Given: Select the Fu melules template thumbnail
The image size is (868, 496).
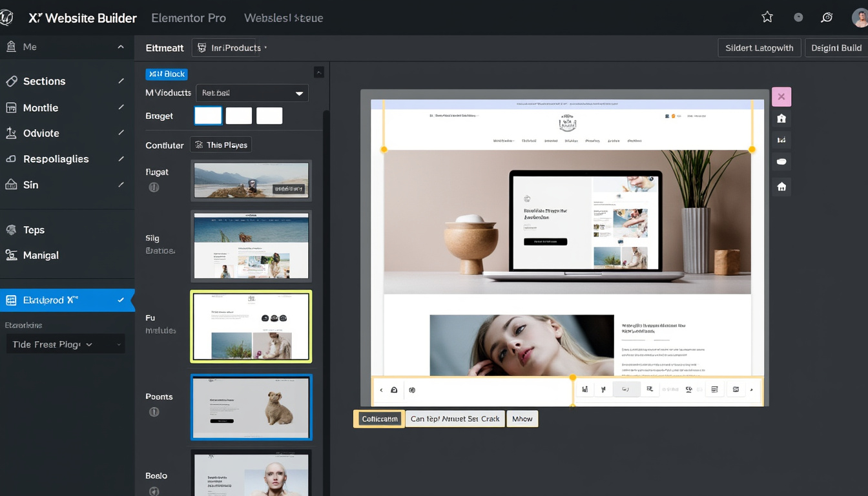Looking at the screenshot, I should pyautogui.click(x=251, y=326).
